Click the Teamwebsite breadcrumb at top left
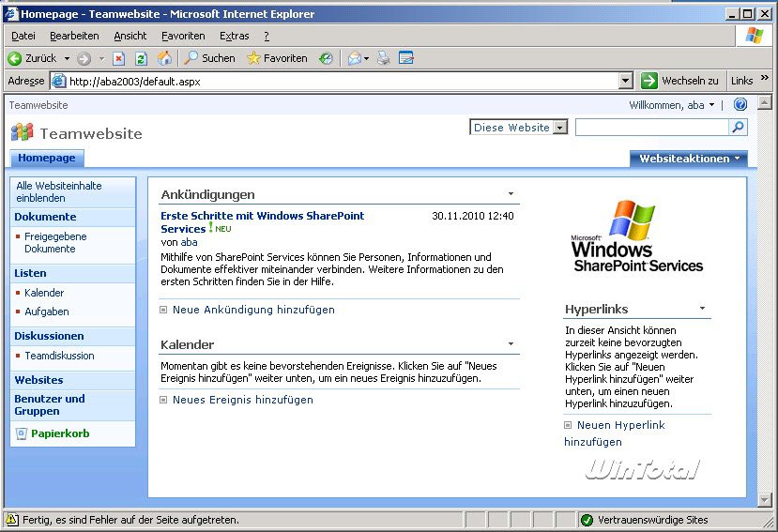This screenshot has width=778, height=532. point(38,105)
